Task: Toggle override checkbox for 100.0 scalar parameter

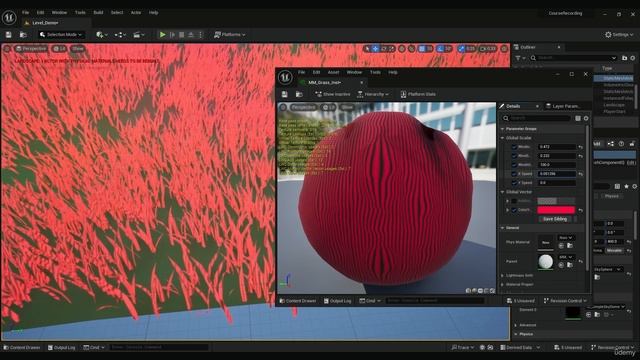Action: [514, 165]
